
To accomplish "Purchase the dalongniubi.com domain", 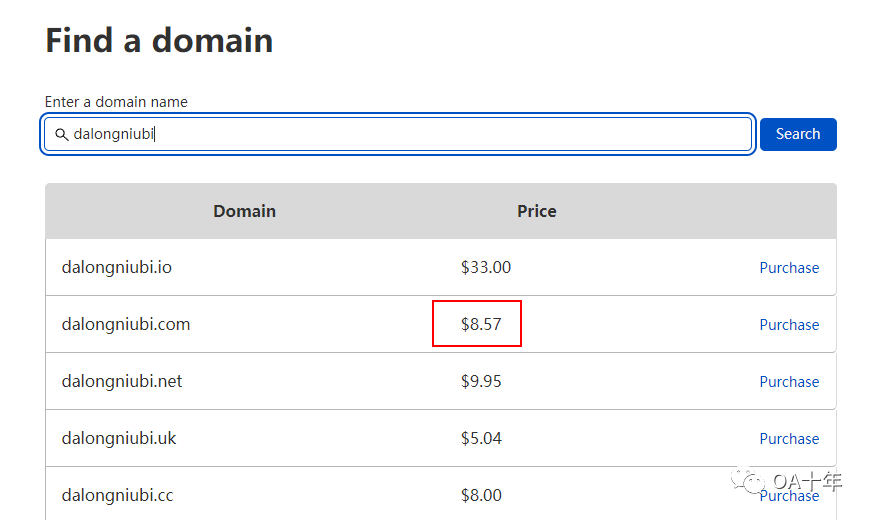I will pyautogui.click(x=789, y=325).
